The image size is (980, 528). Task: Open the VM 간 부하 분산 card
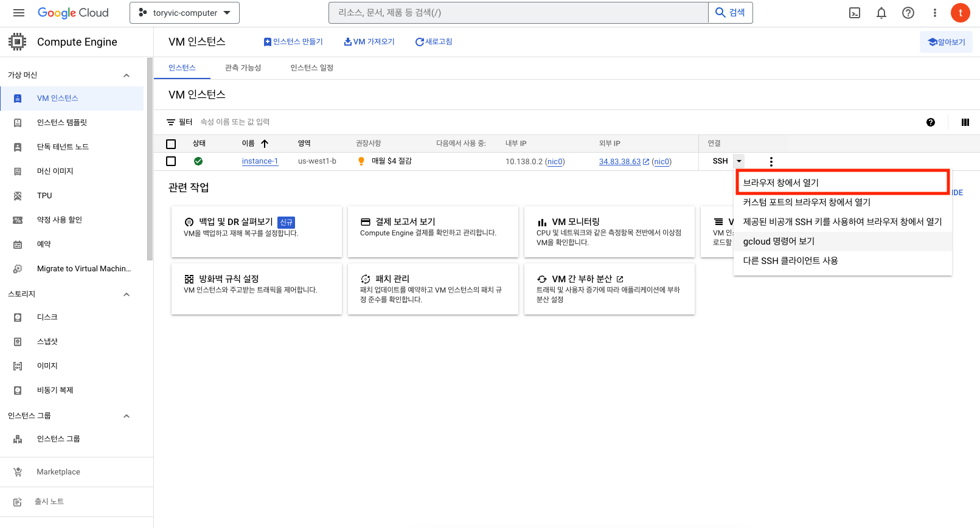[610, 289]
